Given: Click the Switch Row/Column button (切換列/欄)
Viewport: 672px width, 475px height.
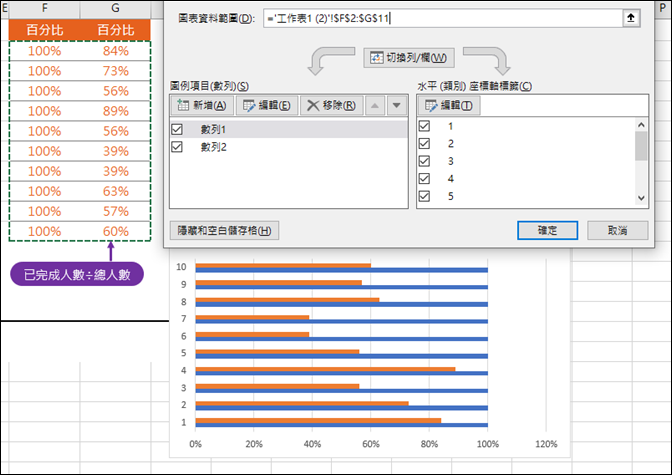Looking at the screenshot, I should click(409, 58).
